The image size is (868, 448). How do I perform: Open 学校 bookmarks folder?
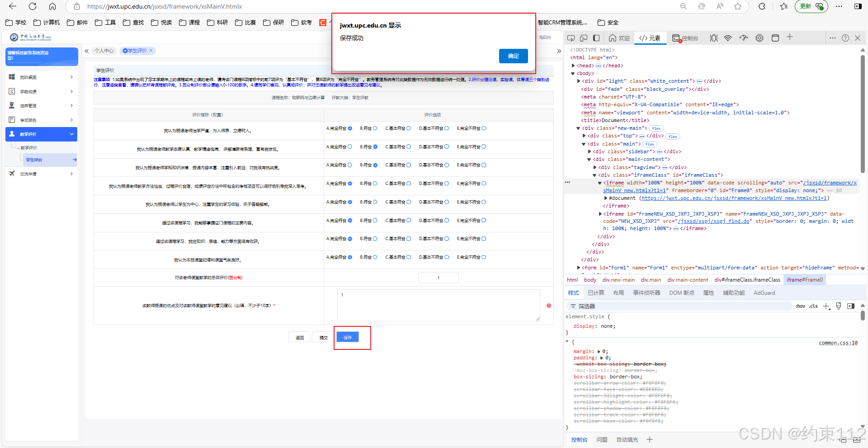(x=16, y=22)
